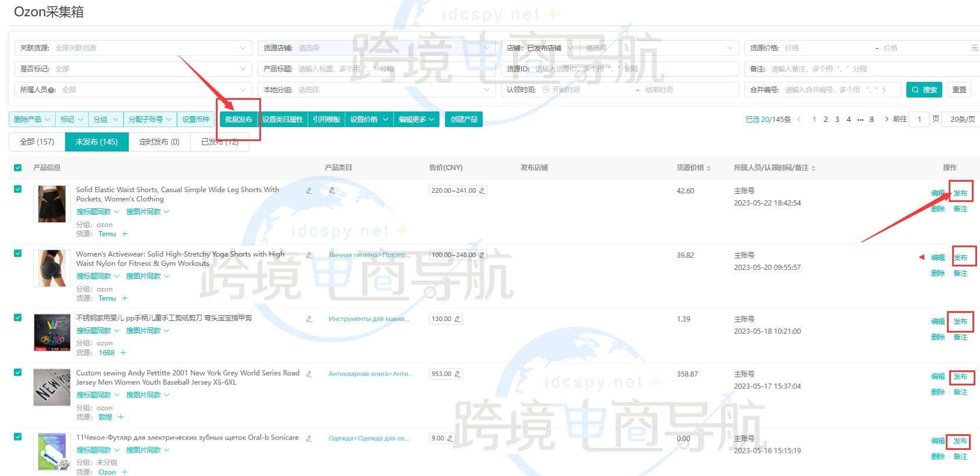980x476 pixels.
Task: Uncheck Solid Elastic Waist Shorts row checkbox
Action: coord(18,189)
